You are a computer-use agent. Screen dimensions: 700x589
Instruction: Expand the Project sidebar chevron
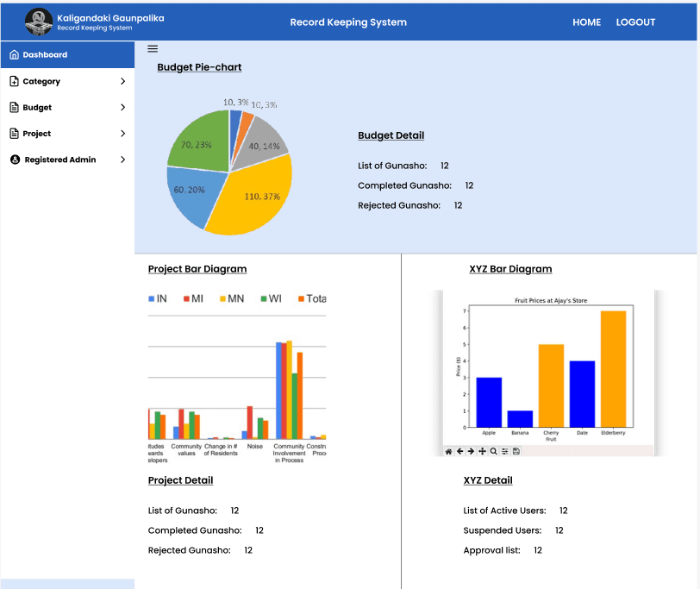pos(122,134)
